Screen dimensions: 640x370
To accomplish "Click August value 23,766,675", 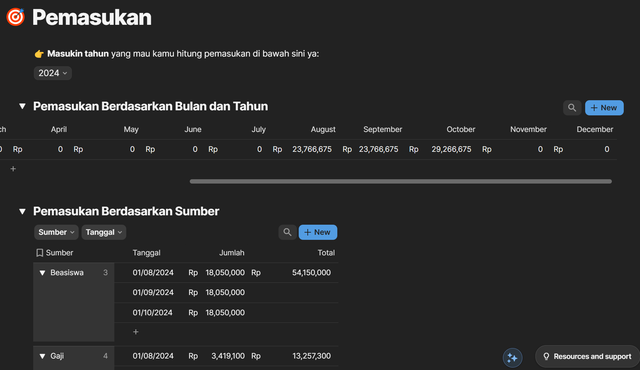I will coord(312,149).
